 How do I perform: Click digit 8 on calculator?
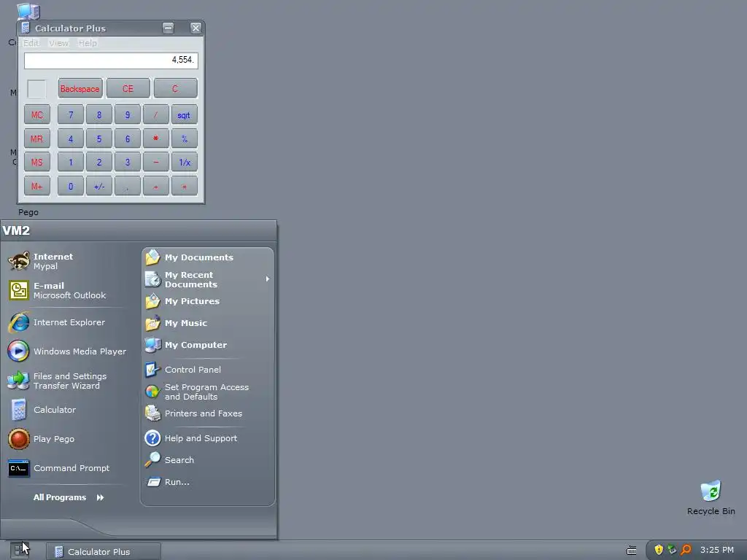click(99, 114)
